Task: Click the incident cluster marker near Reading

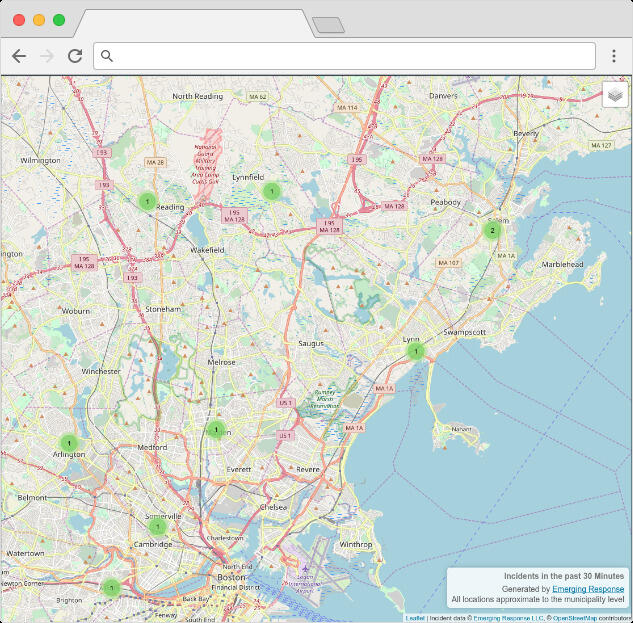Action: (x=147, y=201)
